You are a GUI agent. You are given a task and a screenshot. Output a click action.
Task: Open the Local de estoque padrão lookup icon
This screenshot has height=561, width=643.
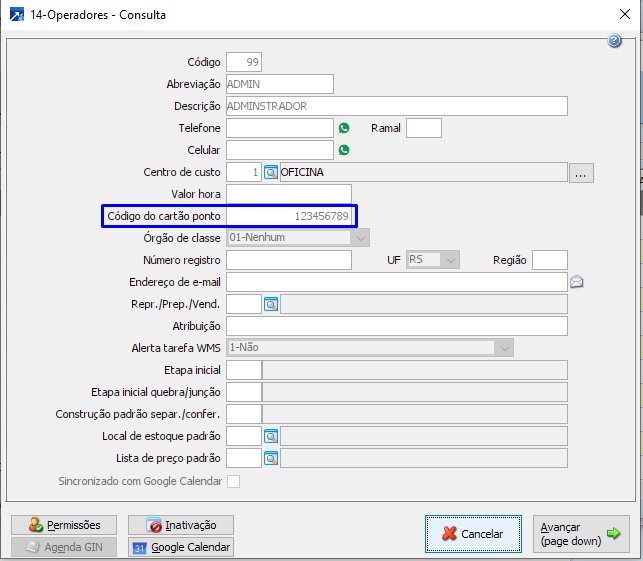pos(271,436)
